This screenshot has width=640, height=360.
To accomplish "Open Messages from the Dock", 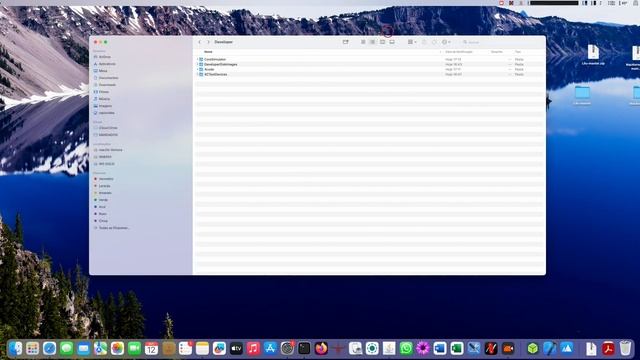I will click(67, 349).
